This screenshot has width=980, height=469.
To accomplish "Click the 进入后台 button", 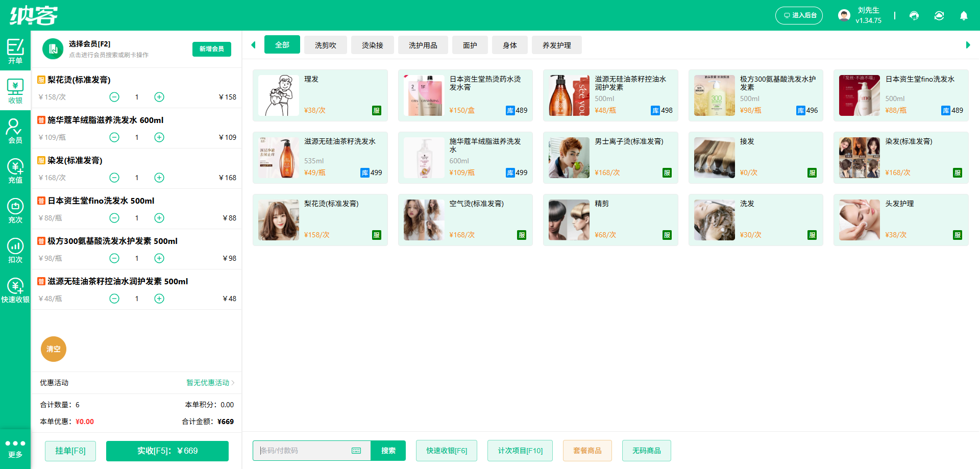I will [x=799, y=15].
